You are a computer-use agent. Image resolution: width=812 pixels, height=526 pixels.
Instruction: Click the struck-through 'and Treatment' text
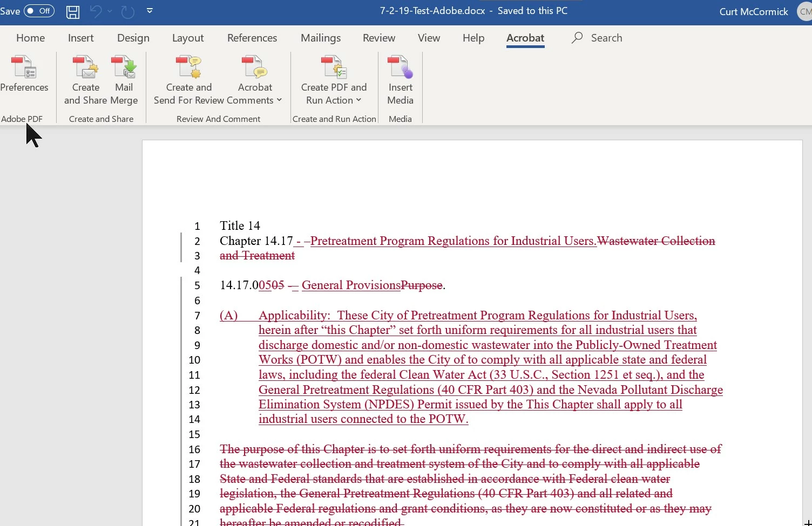[257, 255]
